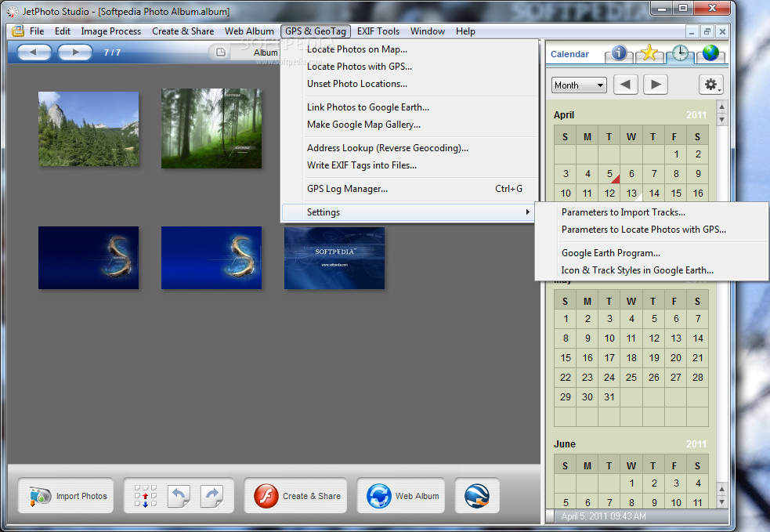Select Unset Photo Locations
770x532 pixels.
(409, 84)
